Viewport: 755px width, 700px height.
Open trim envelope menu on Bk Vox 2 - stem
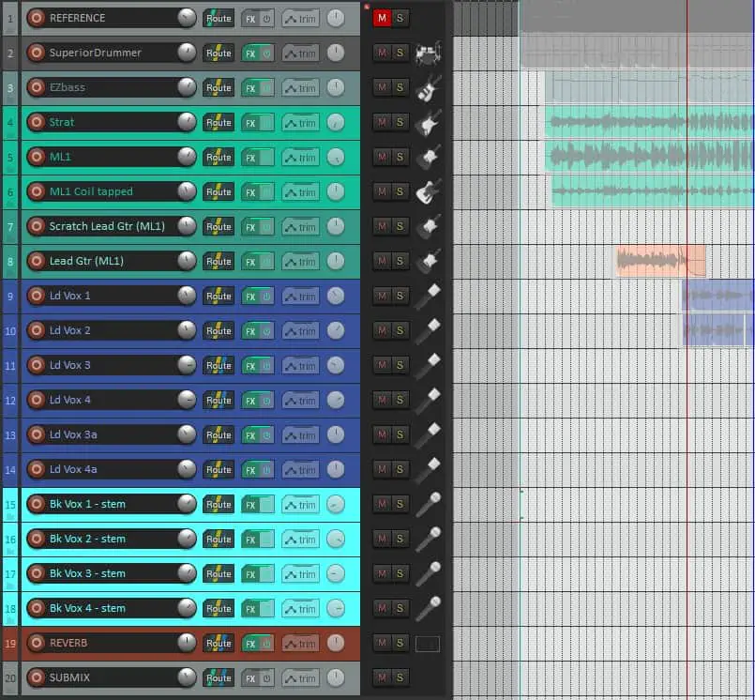tap(300, 540)
